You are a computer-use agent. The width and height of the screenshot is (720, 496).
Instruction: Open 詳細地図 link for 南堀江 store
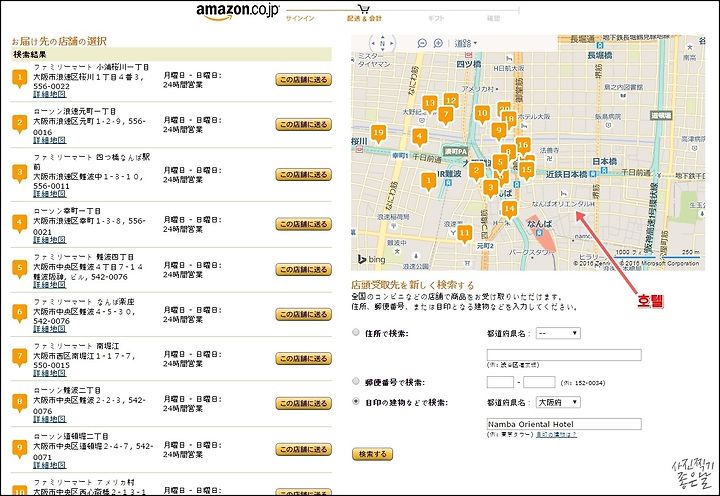[50, 373]
